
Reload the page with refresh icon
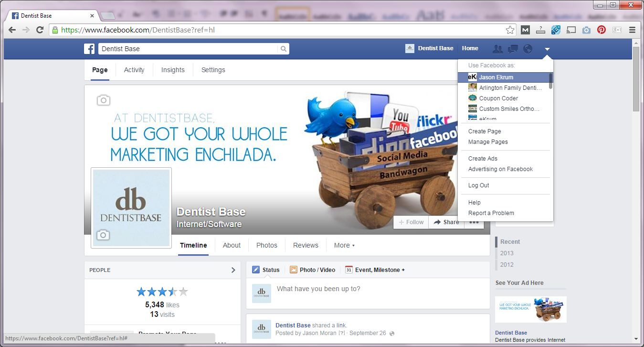point(40,30)
